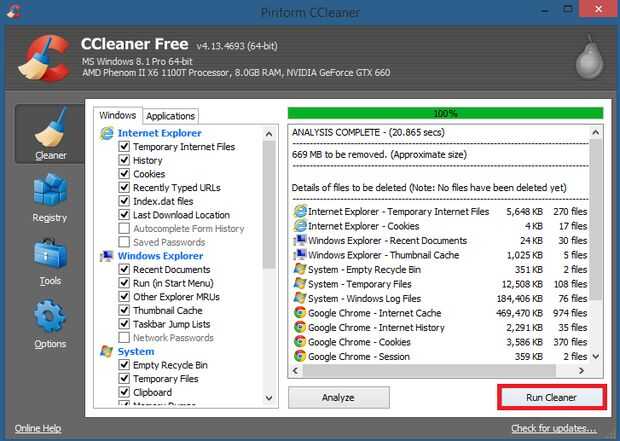Uncheck Temporary Internet Files checkbox

(124, 146)
